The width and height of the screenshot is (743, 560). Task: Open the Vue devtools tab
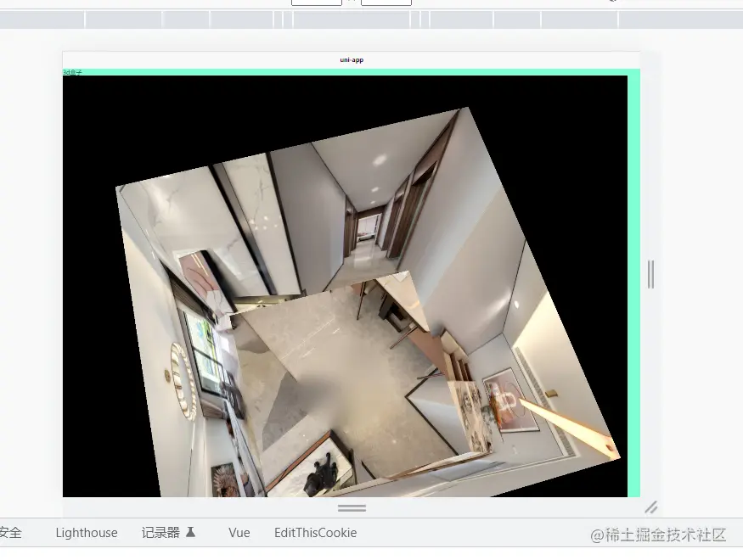[239, 533]
